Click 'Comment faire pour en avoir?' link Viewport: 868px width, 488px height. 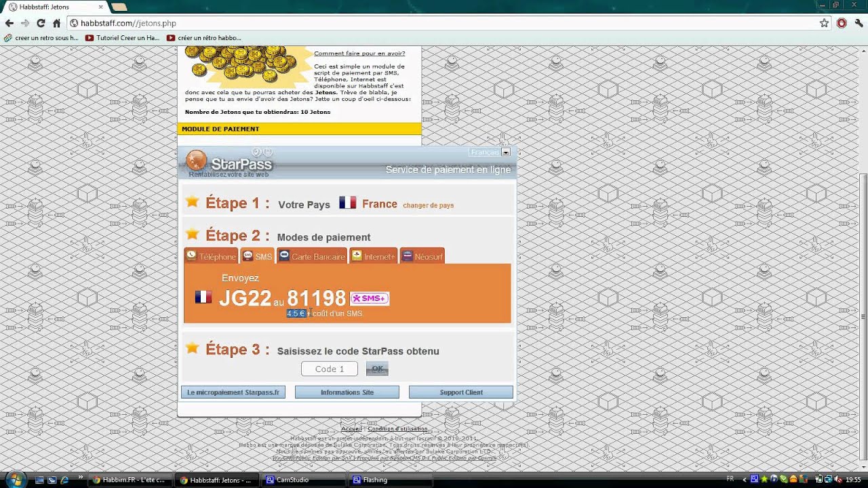[359, 54]
